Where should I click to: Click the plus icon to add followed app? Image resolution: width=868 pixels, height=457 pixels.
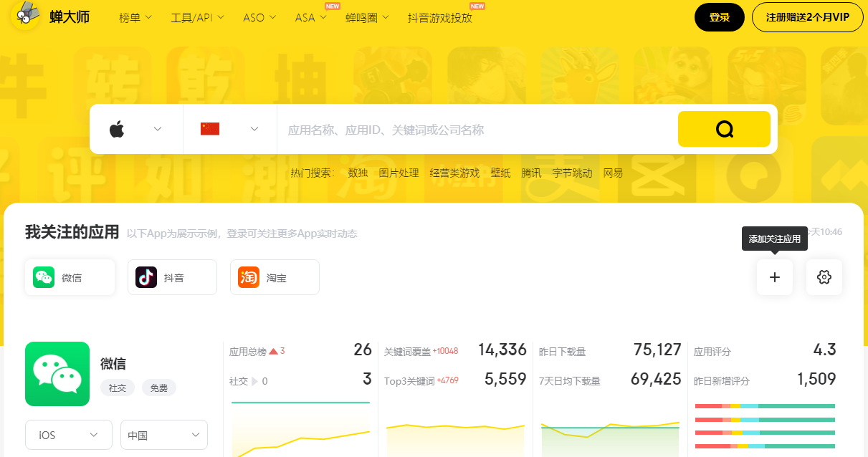pyautogui.click(x=775, y=277)
